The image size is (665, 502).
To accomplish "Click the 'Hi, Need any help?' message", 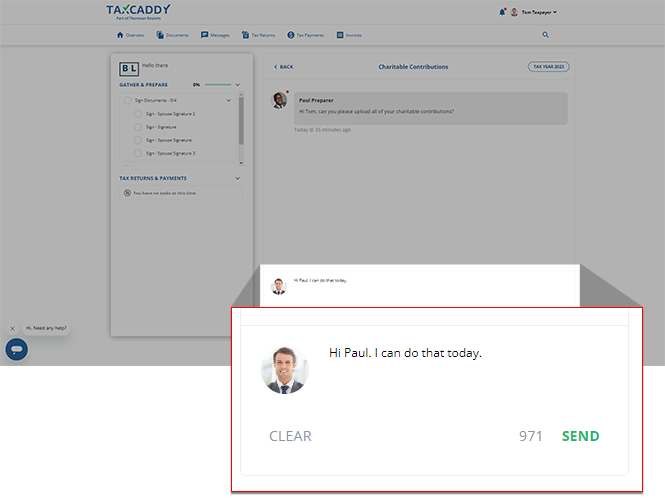I will 46,328.
